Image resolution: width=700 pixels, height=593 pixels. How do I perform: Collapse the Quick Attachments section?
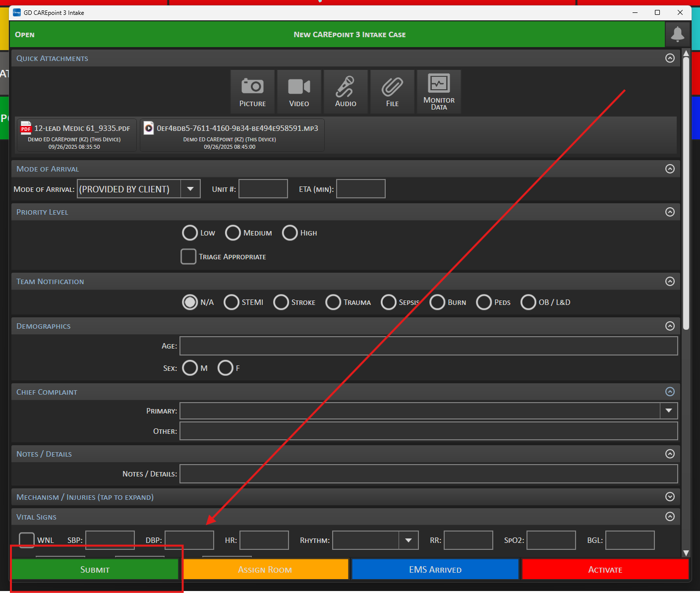[x=670, y=58]
